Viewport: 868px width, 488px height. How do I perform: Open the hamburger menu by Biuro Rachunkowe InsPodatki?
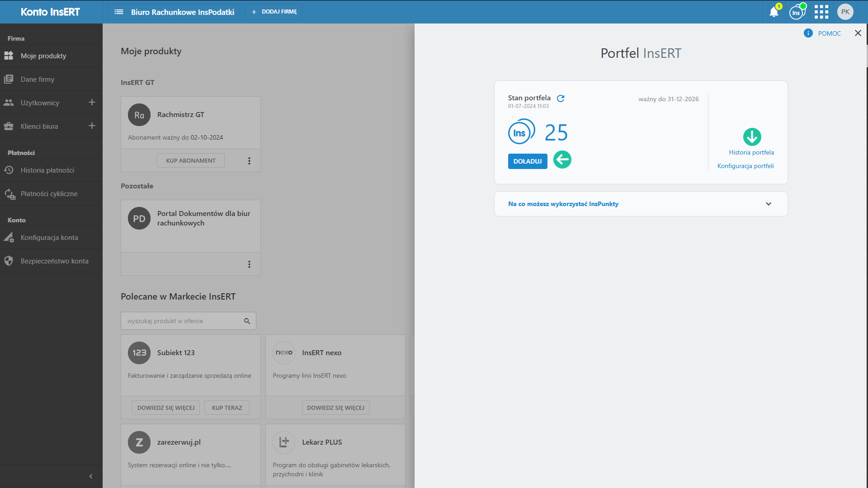coord(119,12)
